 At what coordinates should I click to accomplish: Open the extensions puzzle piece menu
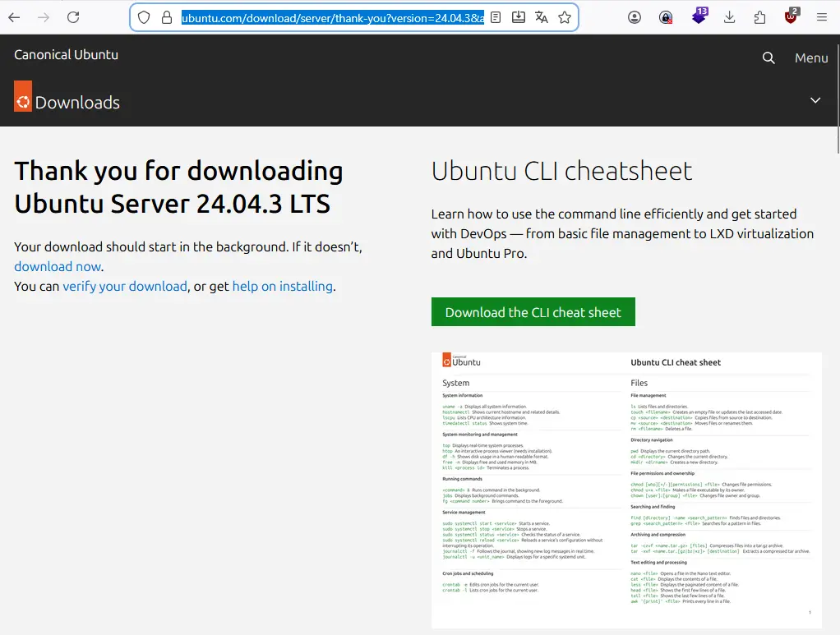tap(759, 17)
